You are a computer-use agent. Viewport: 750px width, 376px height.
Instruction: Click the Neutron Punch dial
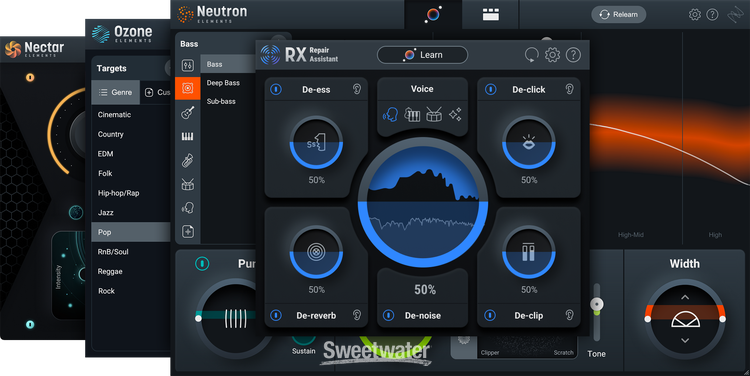click(x=234, y=319)
